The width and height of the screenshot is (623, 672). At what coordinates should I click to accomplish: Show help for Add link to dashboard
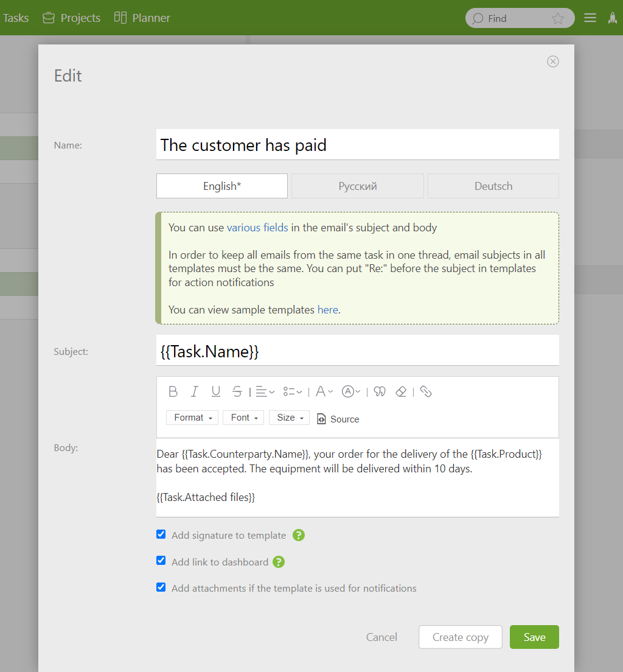tap(279, 562)
